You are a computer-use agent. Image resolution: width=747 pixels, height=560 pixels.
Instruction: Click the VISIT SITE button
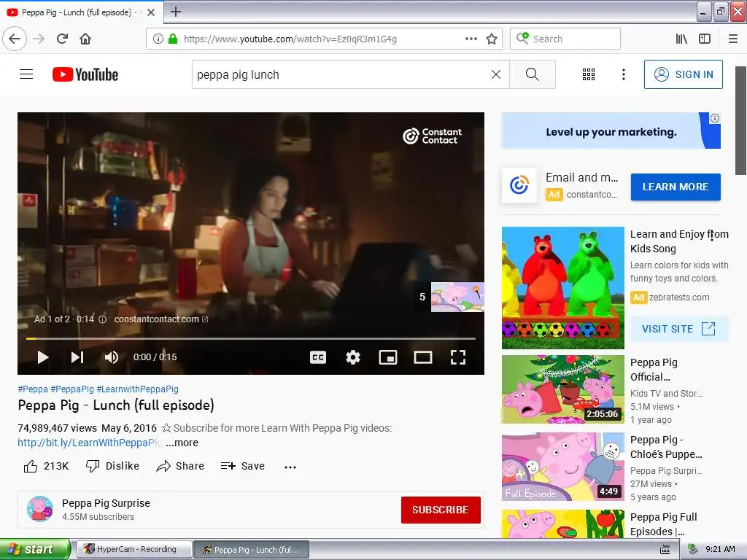[679, 329]
